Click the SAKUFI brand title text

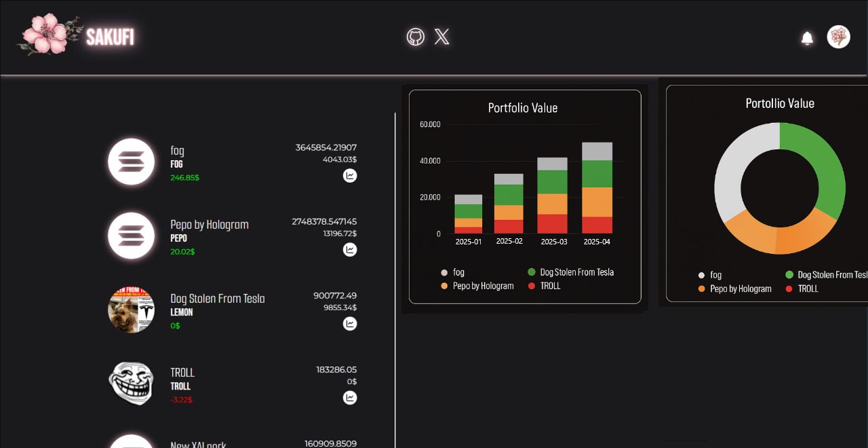coord(111,37)
